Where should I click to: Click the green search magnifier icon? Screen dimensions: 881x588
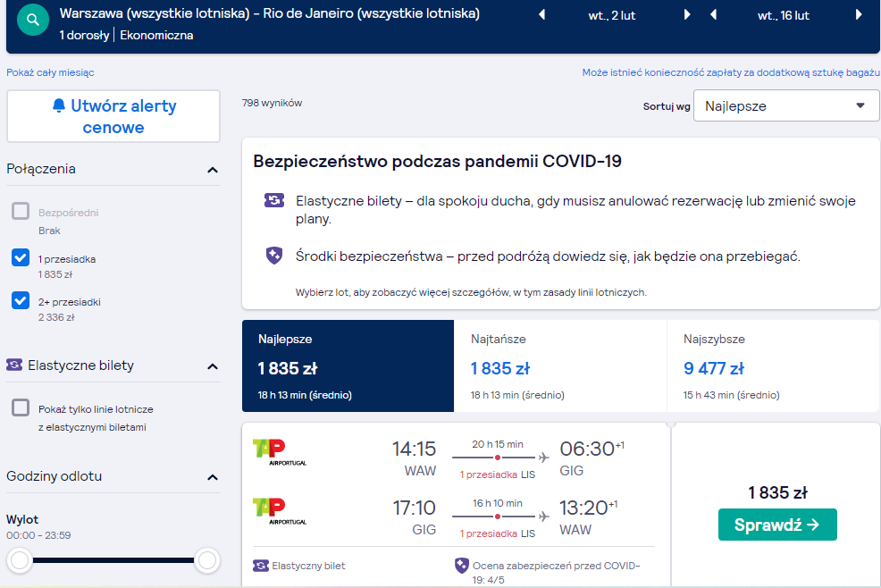click(33, 20)
